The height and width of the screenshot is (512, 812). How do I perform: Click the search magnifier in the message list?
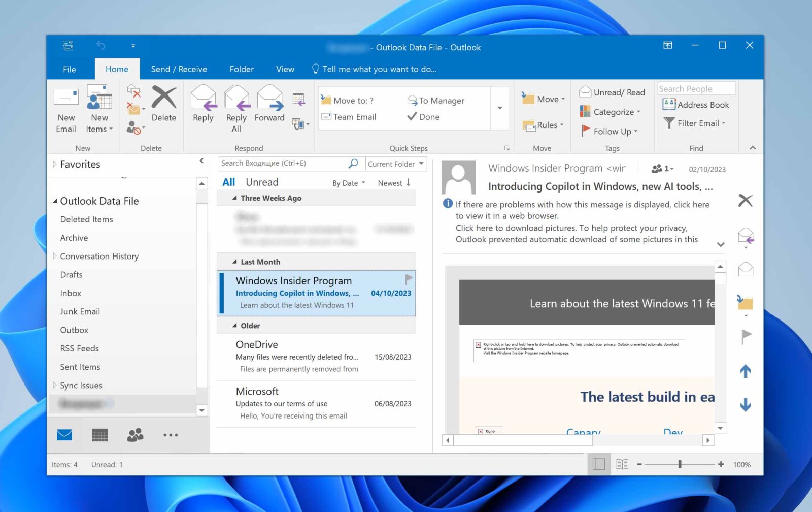click(352, 164)
